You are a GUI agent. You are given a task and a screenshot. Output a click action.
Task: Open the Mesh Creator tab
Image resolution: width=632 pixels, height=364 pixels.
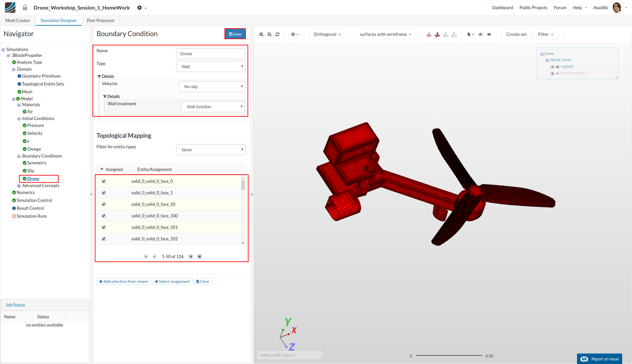pos(18,20)
